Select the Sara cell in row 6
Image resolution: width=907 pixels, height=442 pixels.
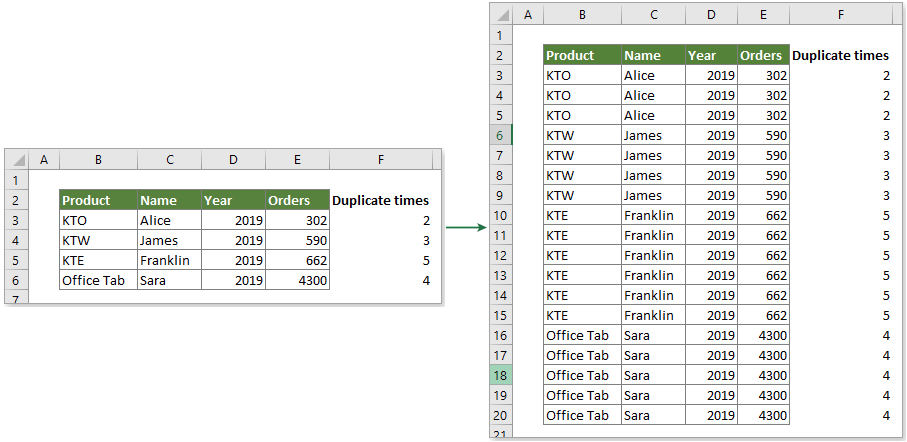pos(169,280)
